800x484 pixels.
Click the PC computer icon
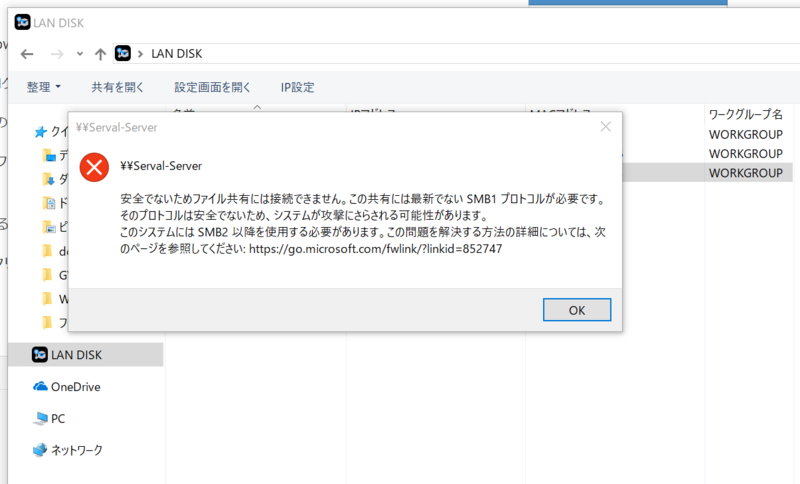click(x=40, y=419)
